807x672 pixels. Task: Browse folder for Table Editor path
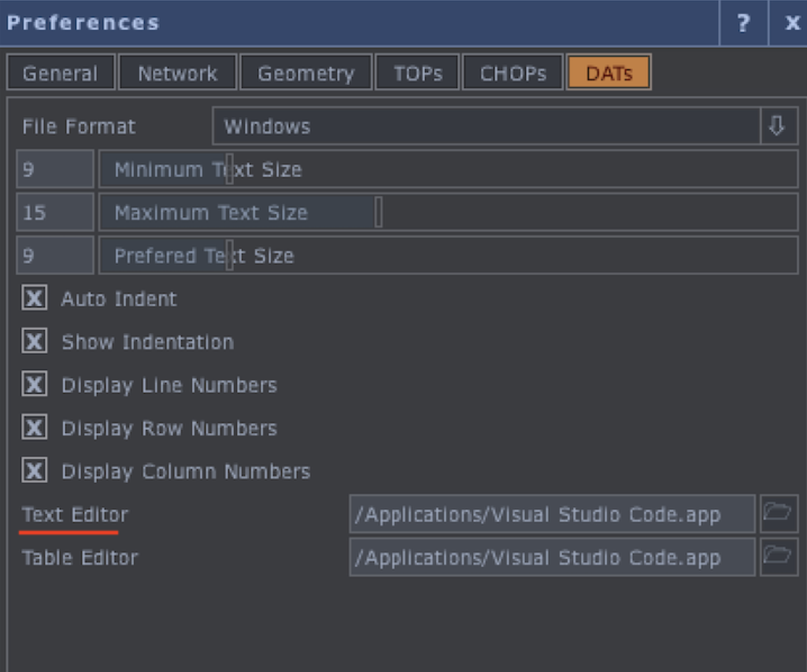click(779, 557)
